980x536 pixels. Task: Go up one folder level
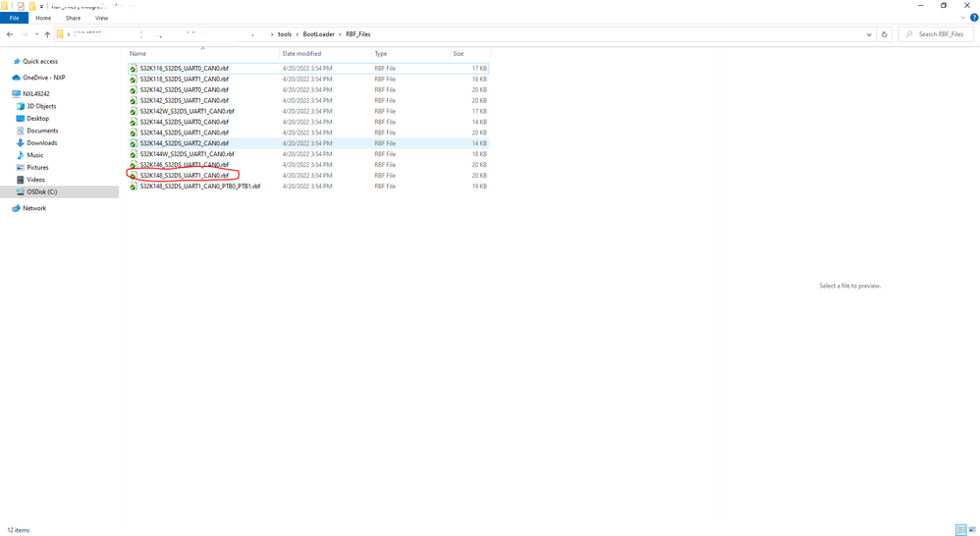coord(47,34)
